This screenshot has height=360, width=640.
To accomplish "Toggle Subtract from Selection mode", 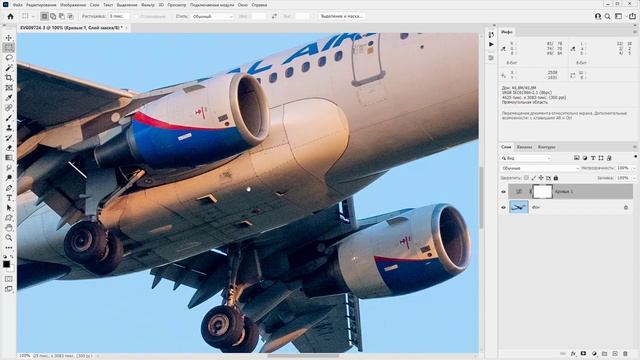I will pos(62,16).
